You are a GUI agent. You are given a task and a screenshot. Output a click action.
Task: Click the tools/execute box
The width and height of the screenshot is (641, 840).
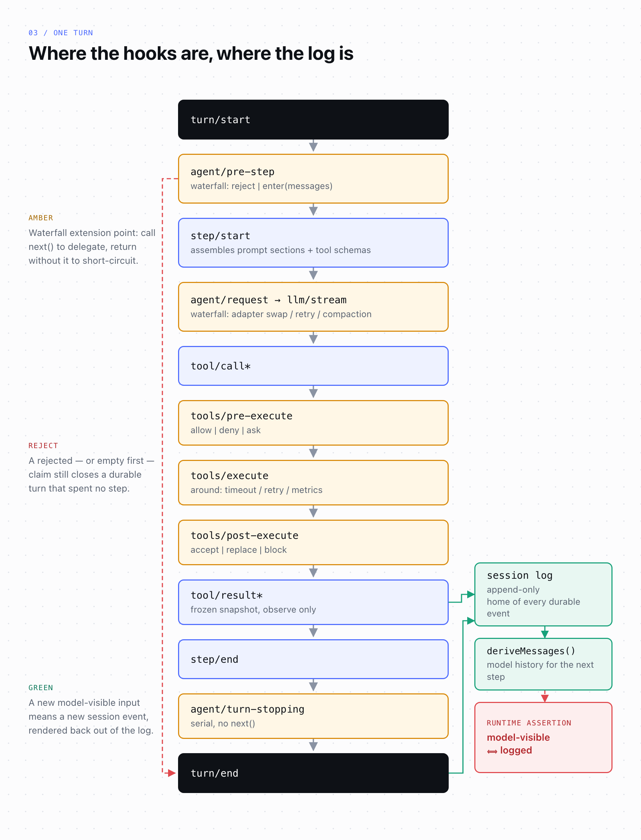[x=313, y=482]
